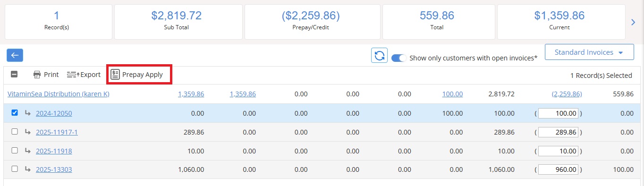Click the Prepay Apply icon
Viewport: 644px width, 186px height.
click(x=115, y=75)
